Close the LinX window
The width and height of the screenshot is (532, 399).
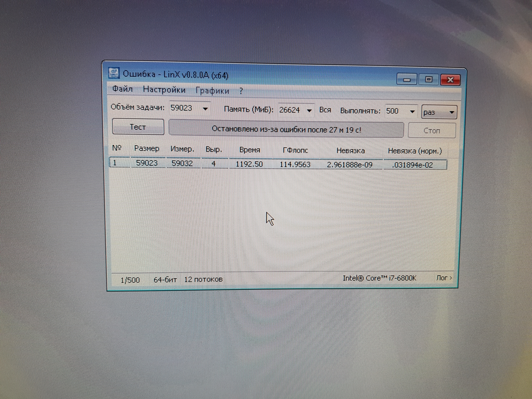(x=450, y=80)
